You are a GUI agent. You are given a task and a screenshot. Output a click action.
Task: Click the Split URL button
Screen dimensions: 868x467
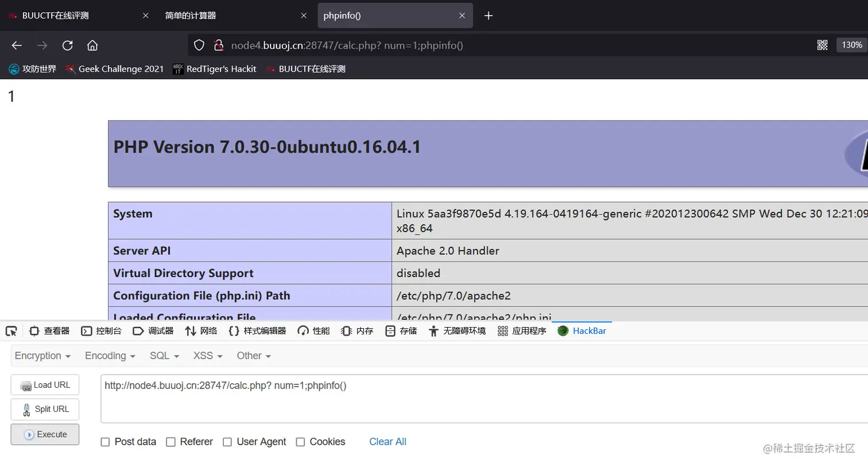(45, 409)
